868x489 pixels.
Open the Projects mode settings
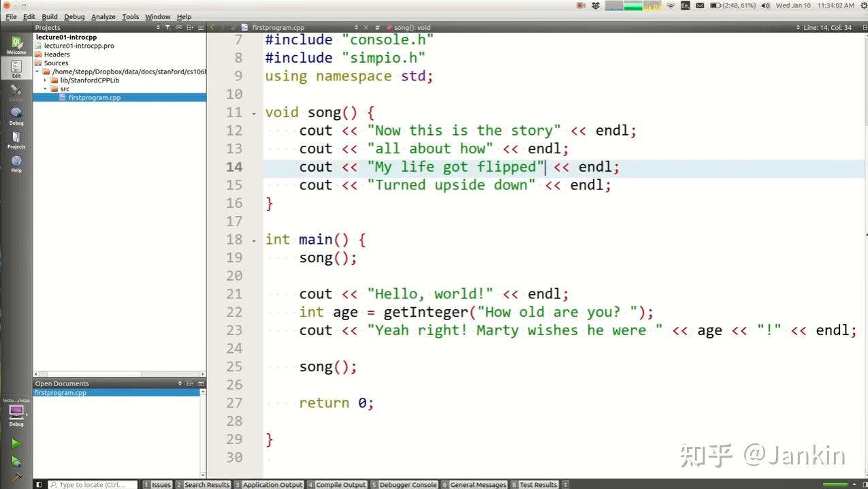tap(16, 140)
